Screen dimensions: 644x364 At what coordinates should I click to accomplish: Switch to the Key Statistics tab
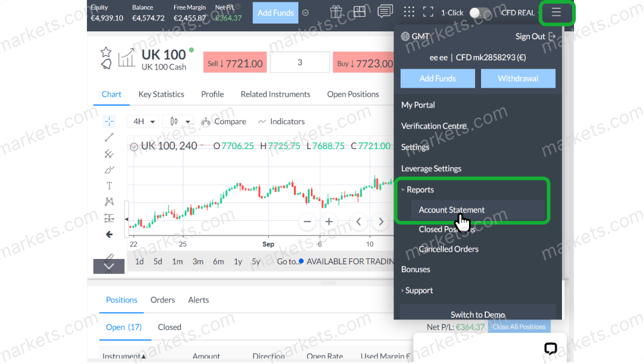[x=161, y=94]
